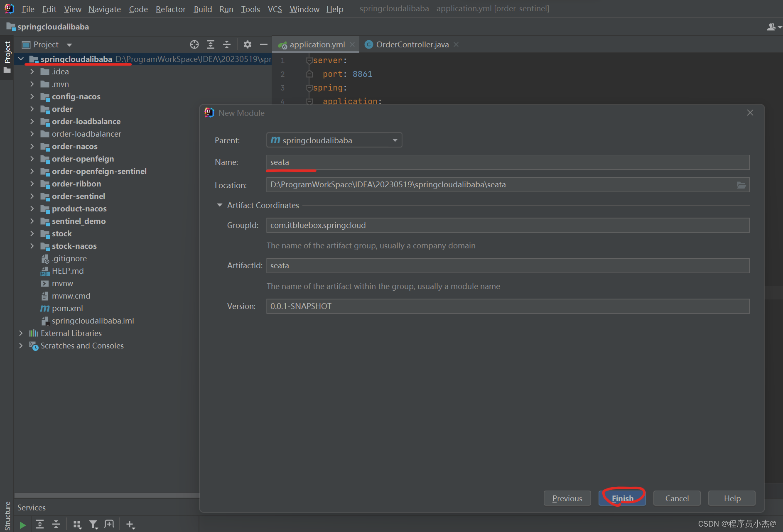The width and height of the screenshot is (783, 532).
Task: Click the ArtifactId input field
Action: pos(508,265)
